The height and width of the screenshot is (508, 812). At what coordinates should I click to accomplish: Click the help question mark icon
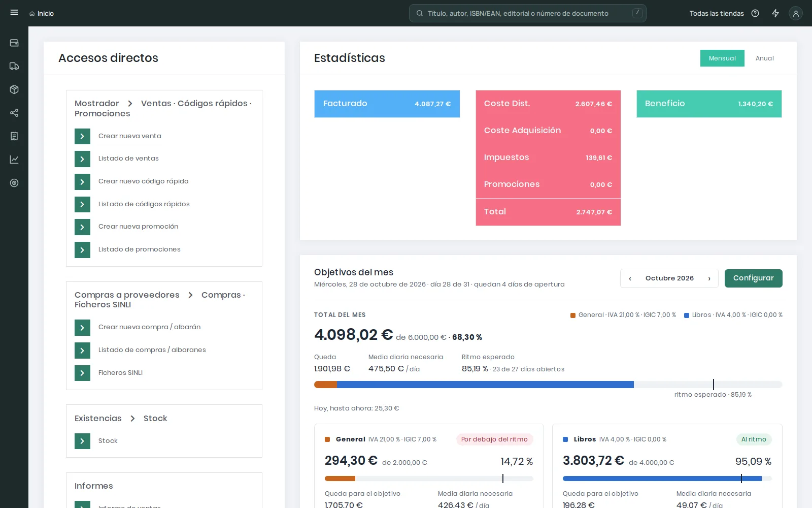(755, 13)
